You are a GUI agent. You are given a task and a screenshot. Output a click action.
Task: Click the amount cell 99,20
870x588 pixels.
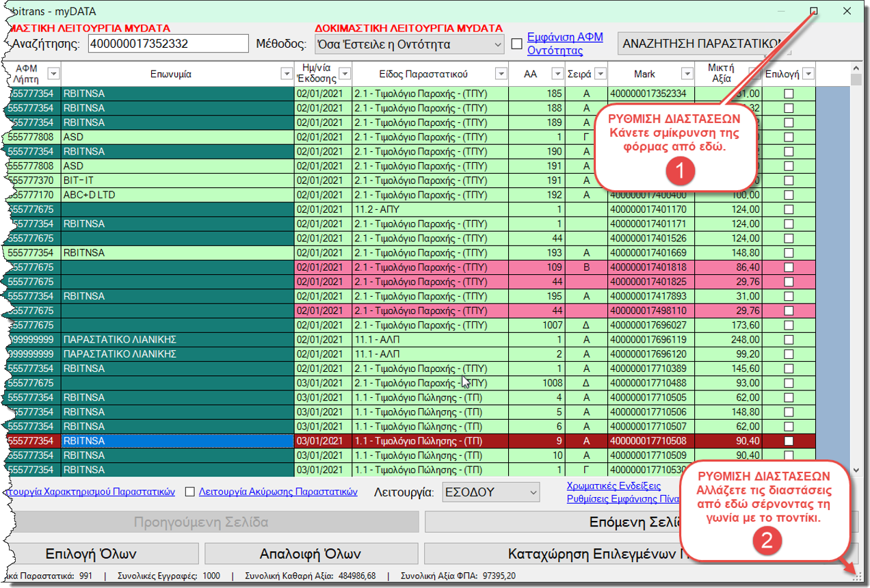pyautogui.click(x=728, y=354)
